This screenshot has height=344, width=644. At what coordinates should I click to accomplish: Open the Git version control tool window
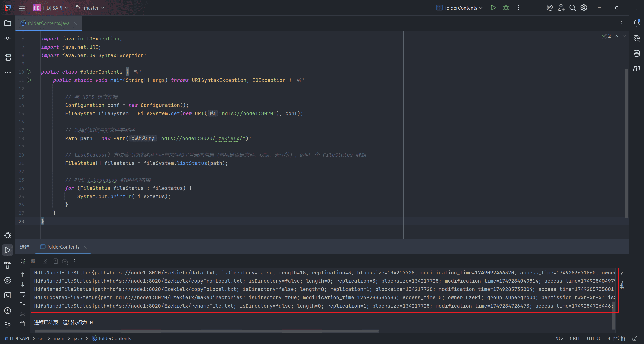[x=8, y=325]
